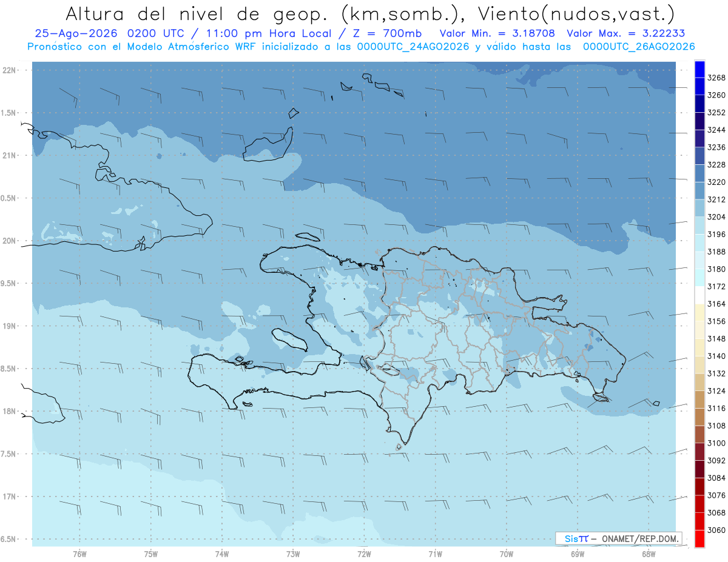Click the 68W longitude label
Viewport: 728px width, 562px height.
click(x=649, y=554)
